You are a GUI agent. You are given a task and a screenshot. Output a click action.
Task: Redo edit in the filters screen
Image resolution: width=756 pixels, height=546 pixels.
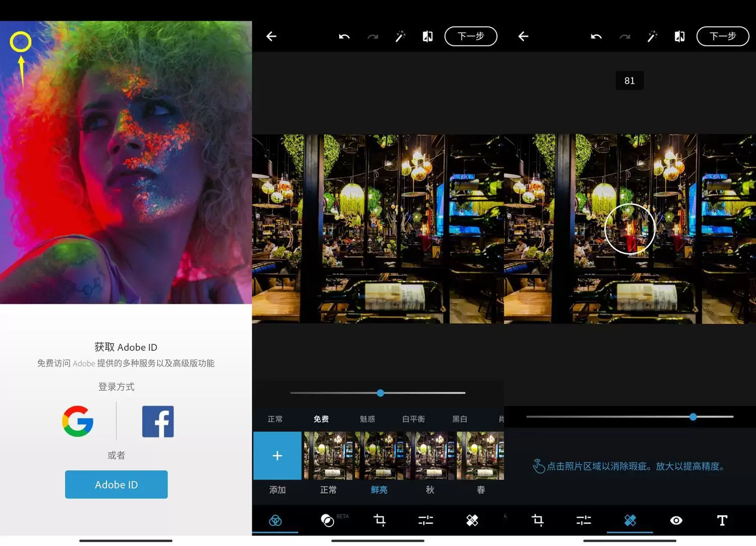[373, 36]
